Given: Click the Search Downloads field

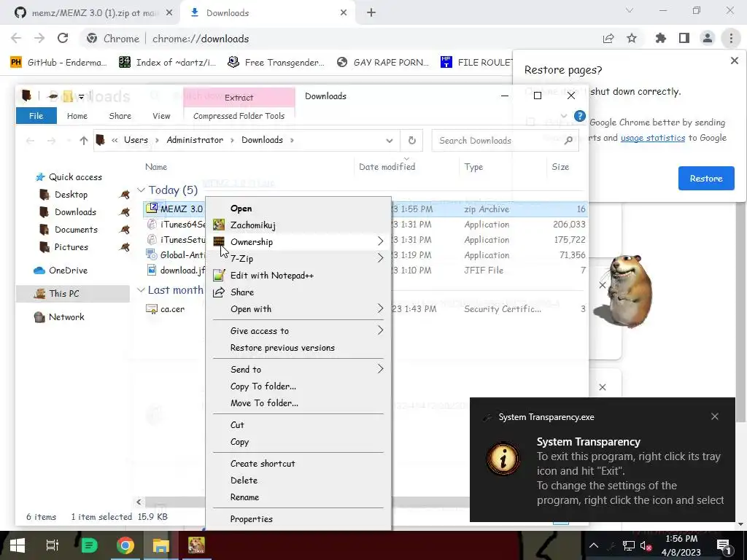Looking at the screenshot, I should point(505,141).
